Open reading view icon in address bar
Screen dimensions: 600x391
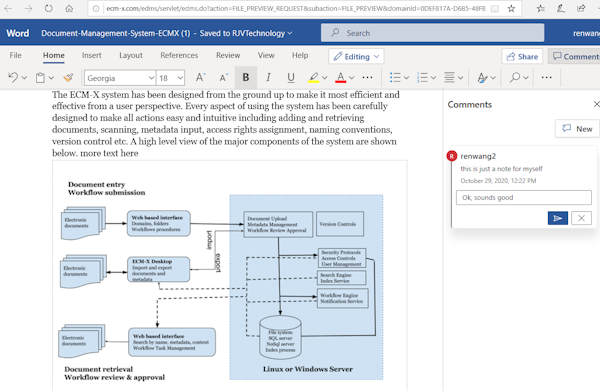[x=495, y=8]
